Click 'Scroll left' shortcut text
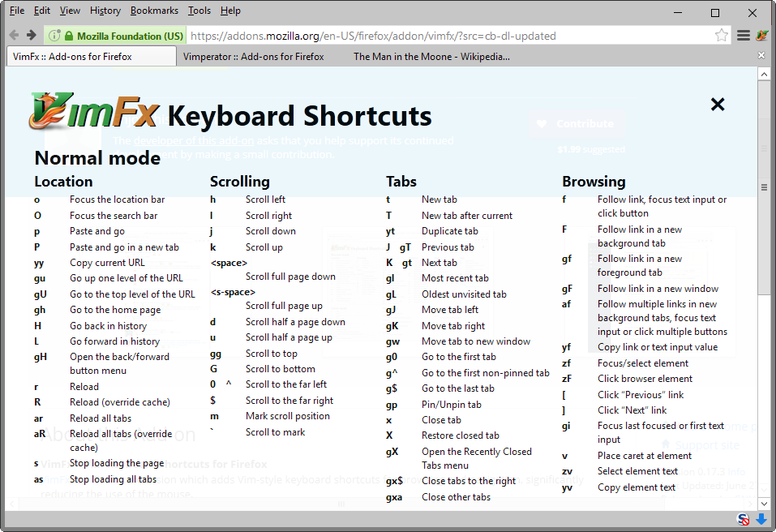 (x=265, y=199)
